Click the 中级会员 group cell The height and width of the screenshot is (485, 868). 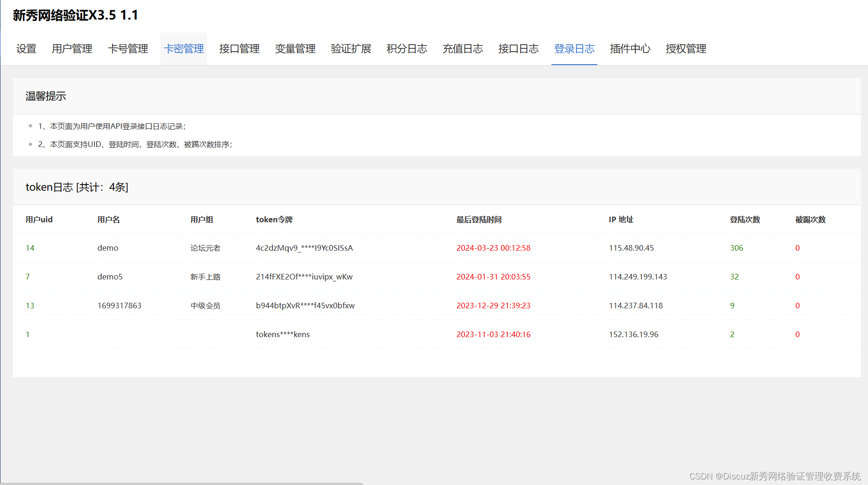tap(205, 306)
